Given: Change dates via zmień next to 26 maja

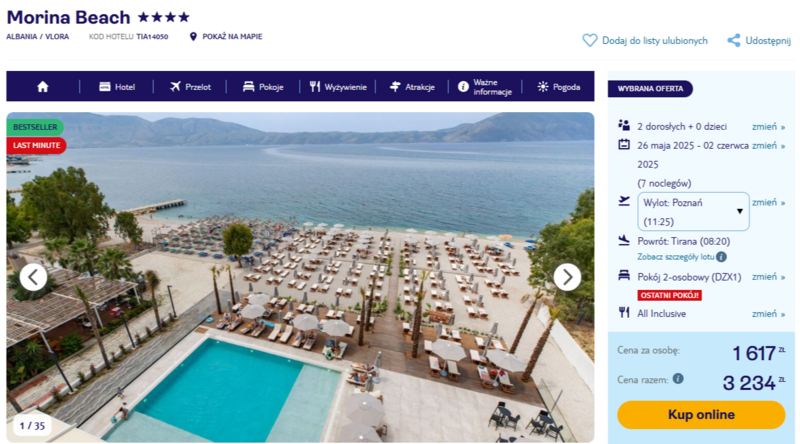Looking at the screenshot, I should click(x=768, y=145).
